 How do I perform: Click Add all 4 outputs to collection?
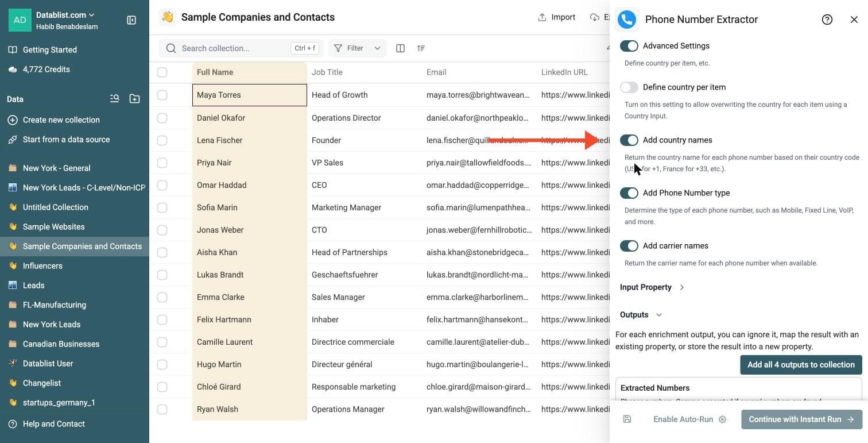click(x=801, y=365)
